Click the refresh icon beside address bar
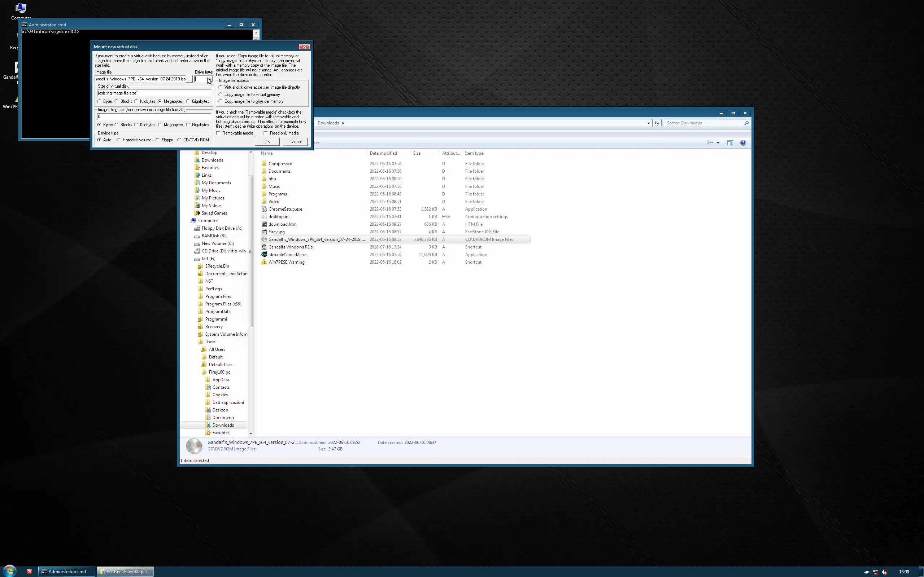 [657, 123]
